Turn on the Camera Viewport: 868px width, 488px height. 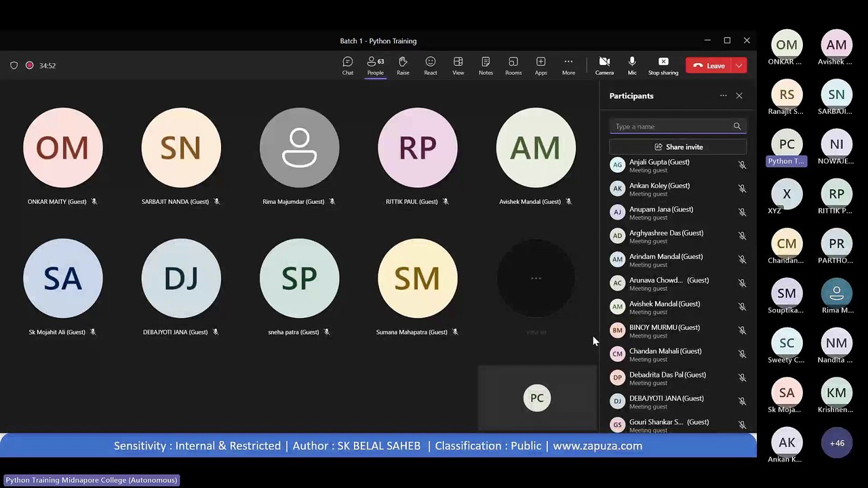(x=604, y=65)
